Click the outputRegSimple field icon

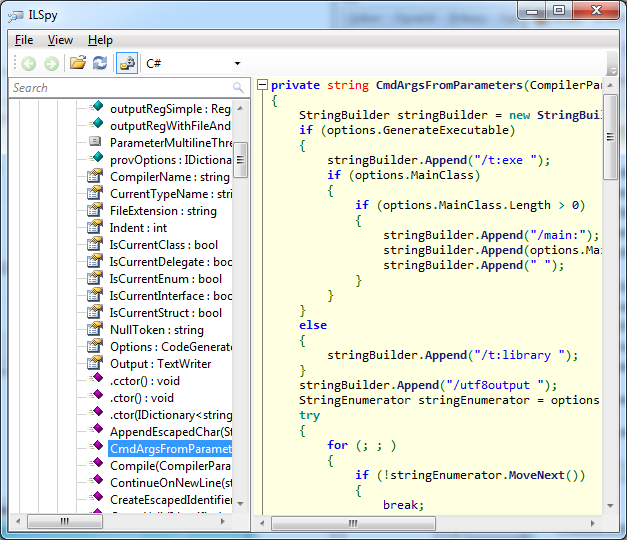point(96,108)
